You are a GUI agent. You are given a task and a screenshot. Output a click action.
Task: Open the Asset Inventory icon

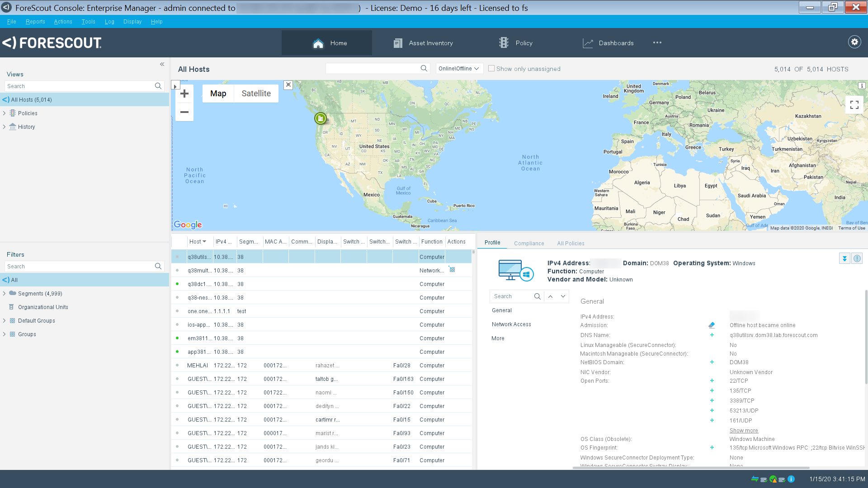[x=398, y=43]
